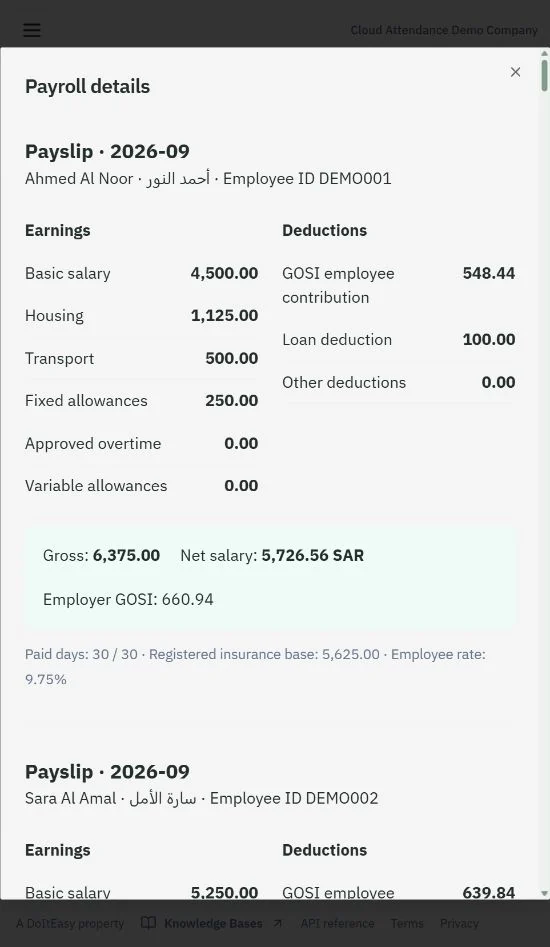Click the "Approved overtime" label
This screenshot has width=550, height=947.
(x=93, y=443)
